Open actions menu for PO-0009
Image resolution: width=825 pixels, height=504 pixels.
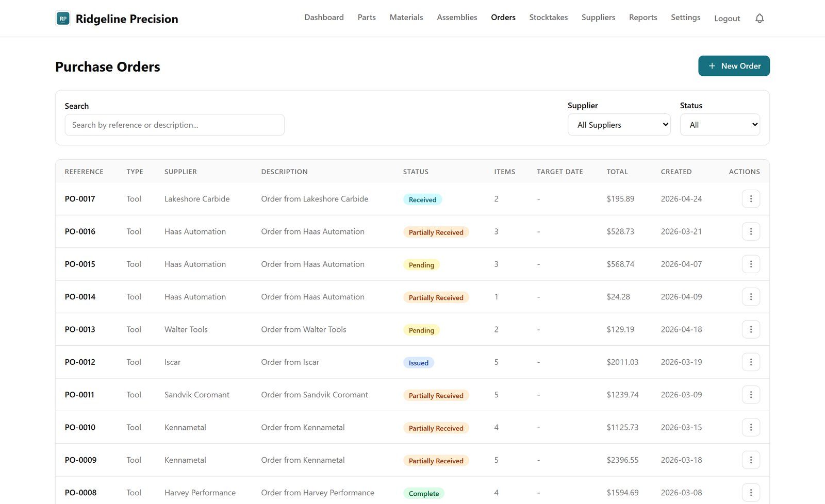coord(751,460)
